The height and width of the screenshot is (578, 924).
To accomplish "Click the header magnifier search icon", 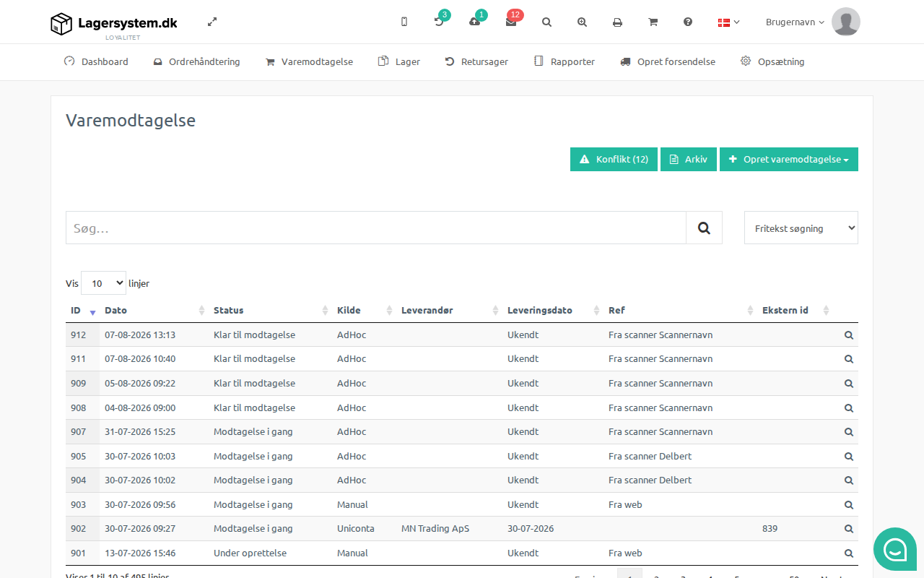I will click(x=546, y=22).
